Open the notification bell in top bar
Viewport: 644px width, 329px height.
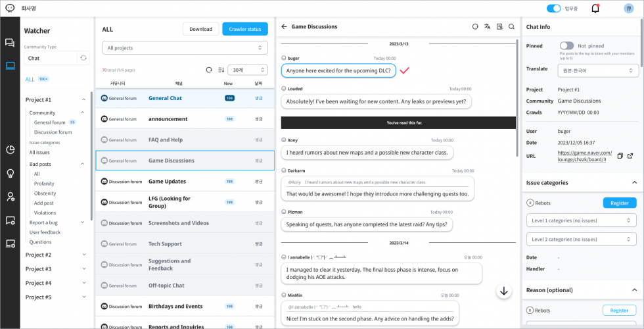(595, 8)
